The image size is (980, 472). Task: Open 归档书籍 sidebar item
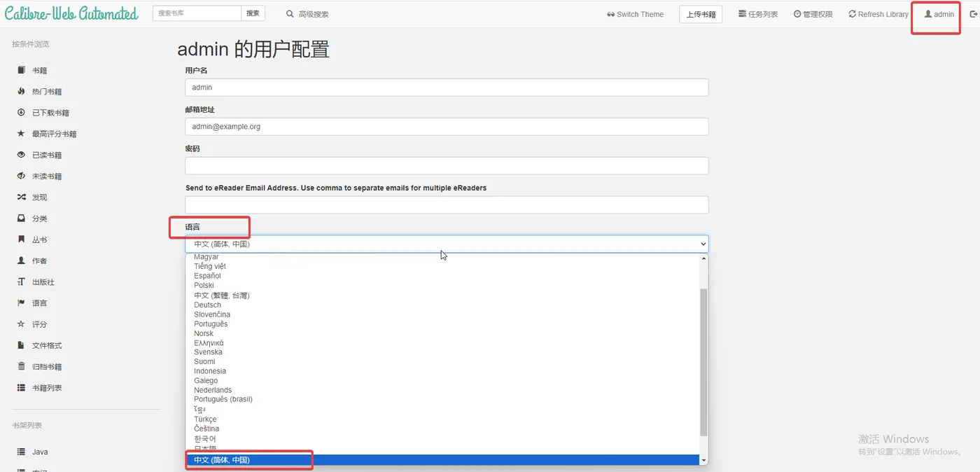point(47,367)
